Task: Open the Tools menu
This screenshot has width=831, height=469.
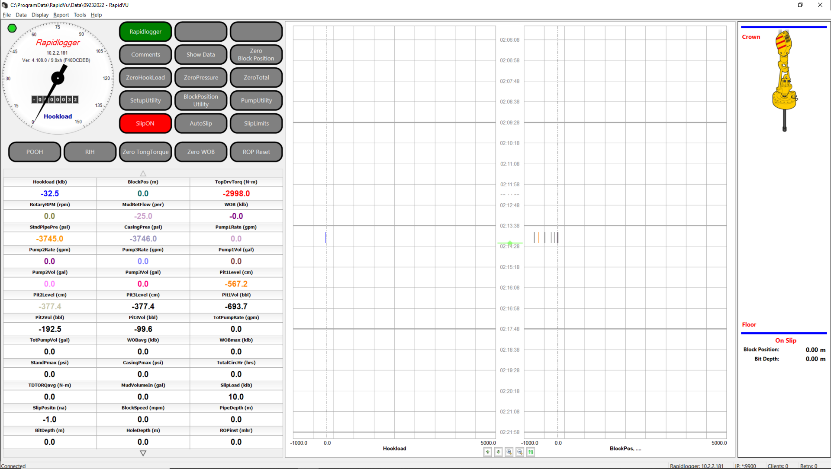Action: tap(80, 15)
